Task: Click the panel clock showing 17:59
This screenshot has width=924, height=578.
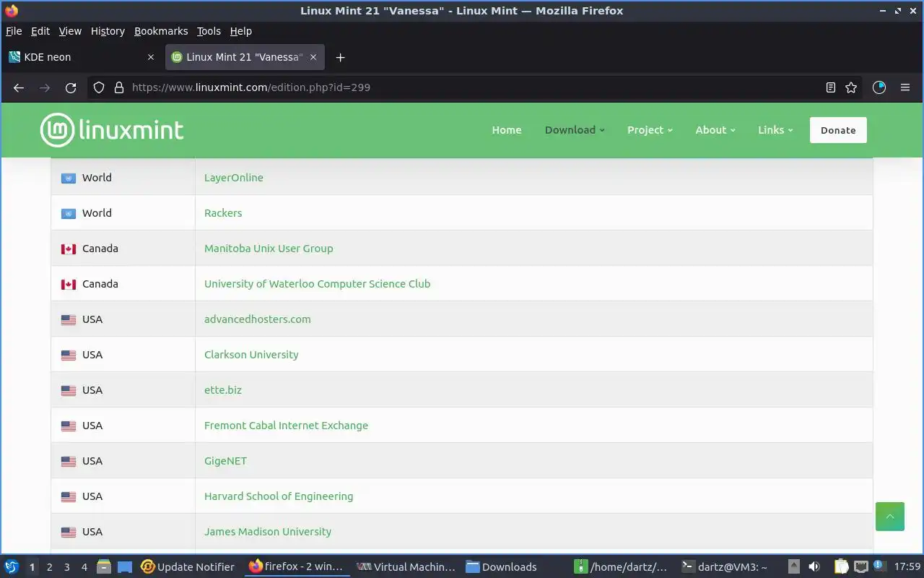Action: click(908, 567)
